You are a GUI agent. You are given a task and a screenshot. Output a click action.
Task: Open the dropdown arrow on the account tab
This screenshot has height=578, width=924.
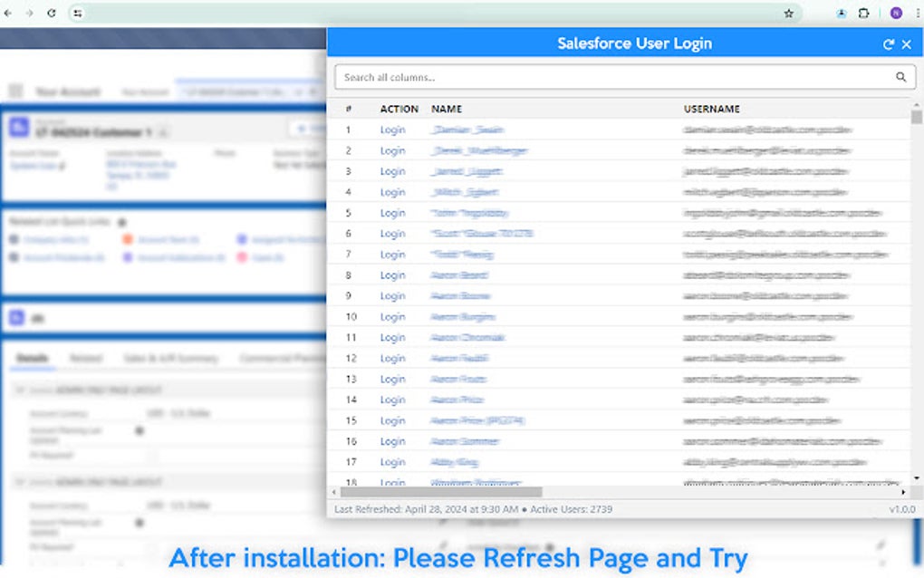coord(297,92)
